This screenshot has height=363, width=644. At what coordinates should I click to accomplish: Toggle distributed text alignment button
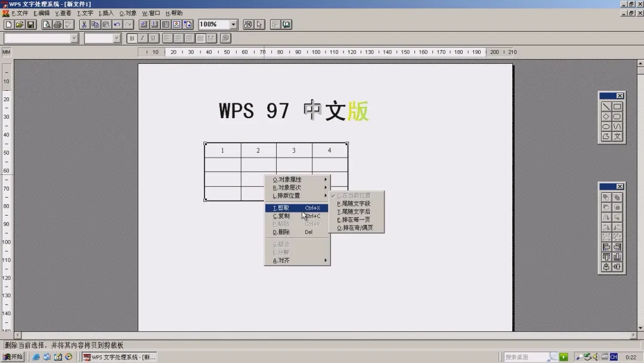210,38
